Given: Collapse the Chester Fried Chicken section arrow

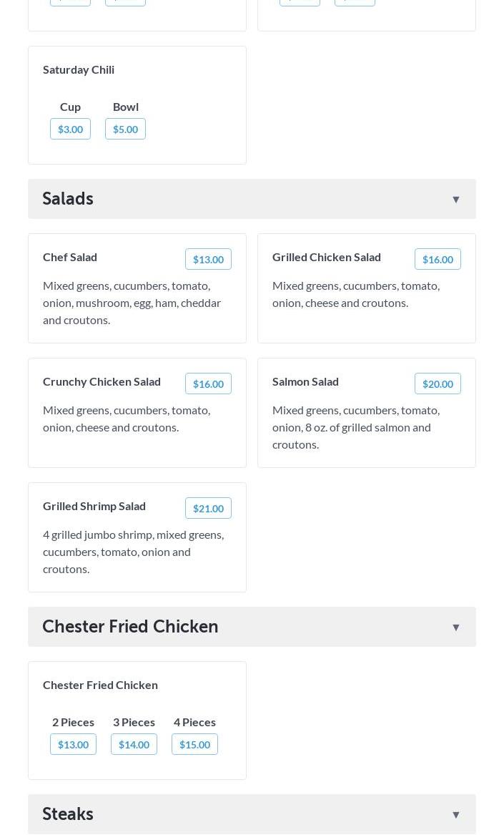Looking at the screenshot, I should 455,628.
